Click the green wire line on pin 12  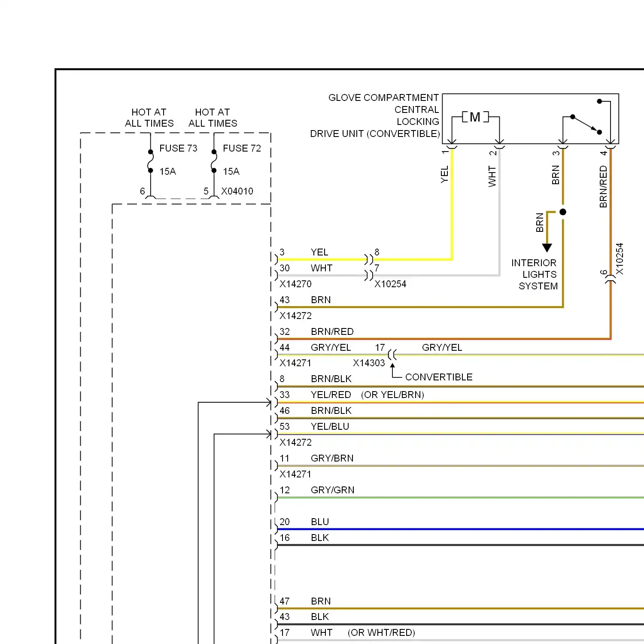pyautogui.click(x=460, y=498)
